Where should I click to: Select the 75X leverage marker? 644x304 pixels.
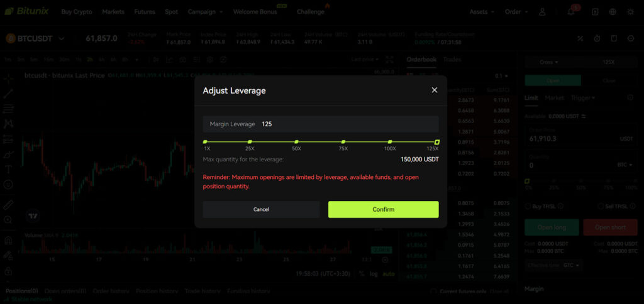(343, 142)
